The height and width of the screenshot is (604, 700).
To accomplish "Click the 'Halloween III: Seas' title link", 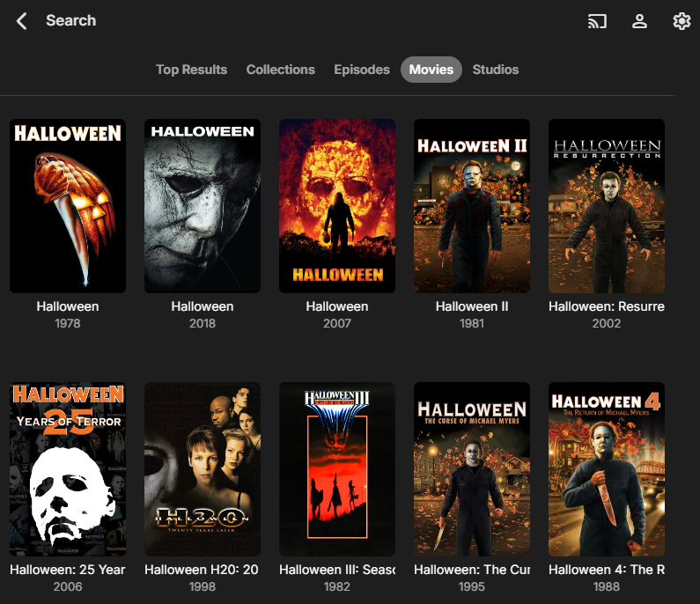I will tap(337, 570).
